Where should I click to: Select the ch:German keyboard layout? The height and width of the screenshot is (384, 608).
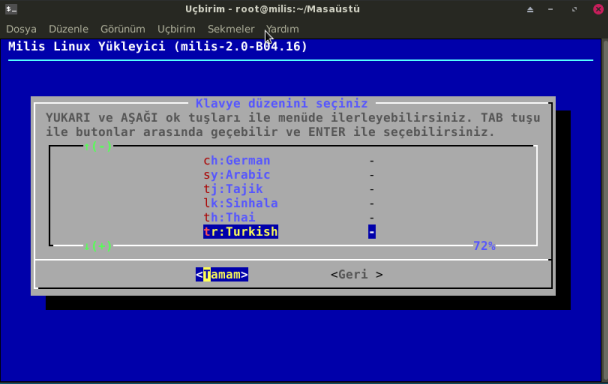pos(237,161)
